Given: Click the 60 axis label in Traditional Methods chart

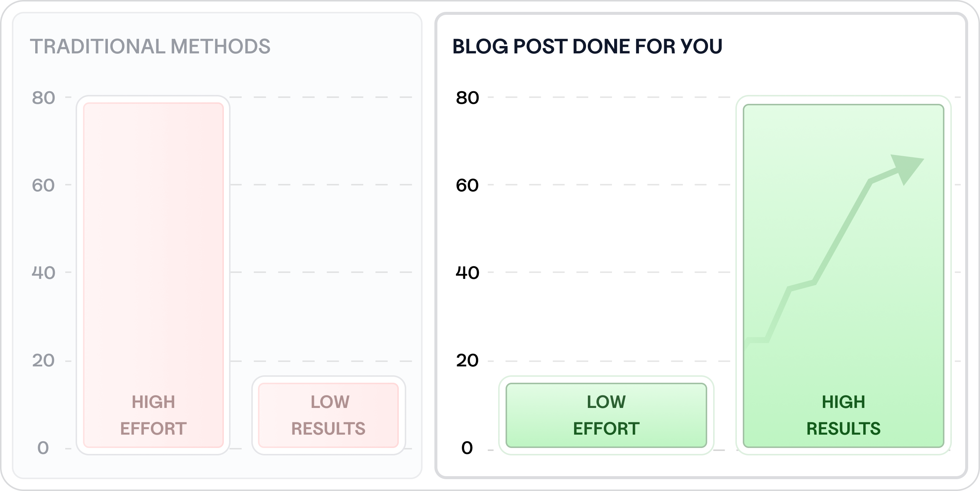Looking at the screenshot, I should (x=43, y=185).
